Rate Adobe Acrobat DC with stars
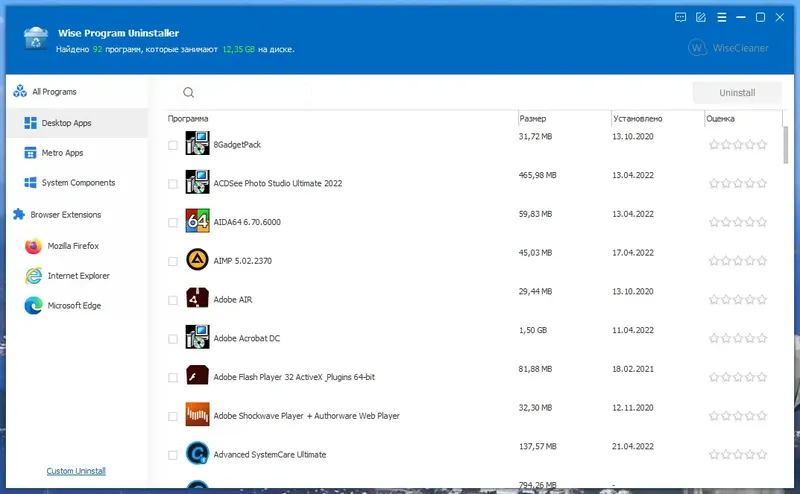The height and width of the screenshot is (494, 800). [x=738, y=339]
